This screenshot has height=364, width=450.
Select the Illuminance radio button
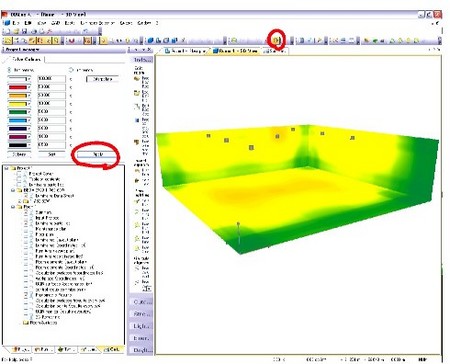click(9, 70)
